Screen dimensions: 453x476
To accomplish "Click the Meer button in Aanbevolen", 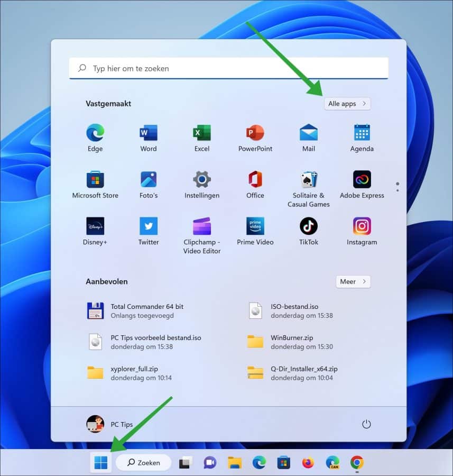I will click(353, 282).
